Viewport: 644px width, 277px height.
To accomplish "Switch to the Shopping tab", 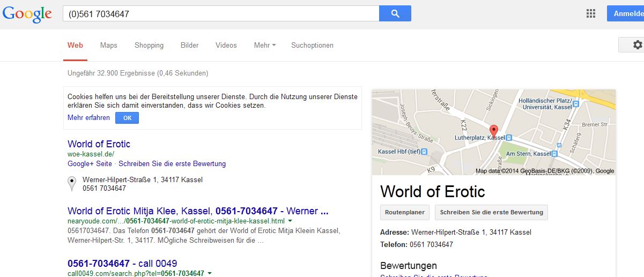I will (x=149, y=46).
